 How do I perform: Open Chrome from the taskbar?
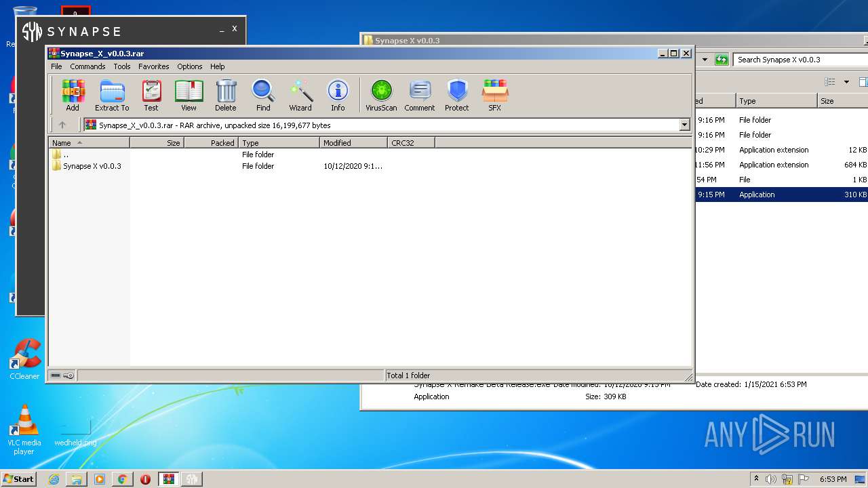123,479
